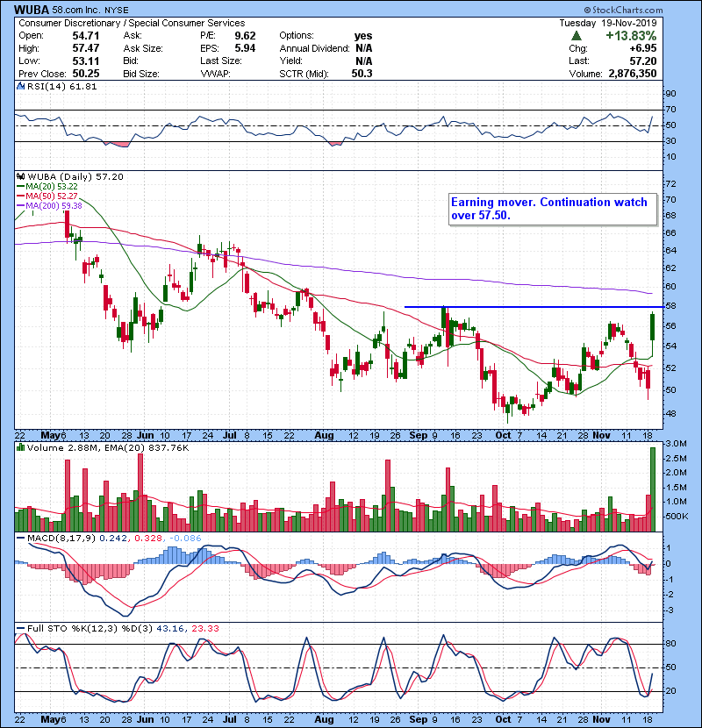The height and width of the screenshot is (728, 702).
Task: Click the NYSE exchange label
Action: 115,10
